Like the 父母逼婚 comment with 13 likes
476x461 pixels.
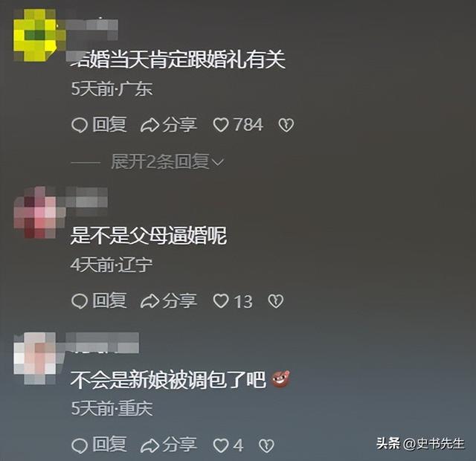tap(233, 301)
